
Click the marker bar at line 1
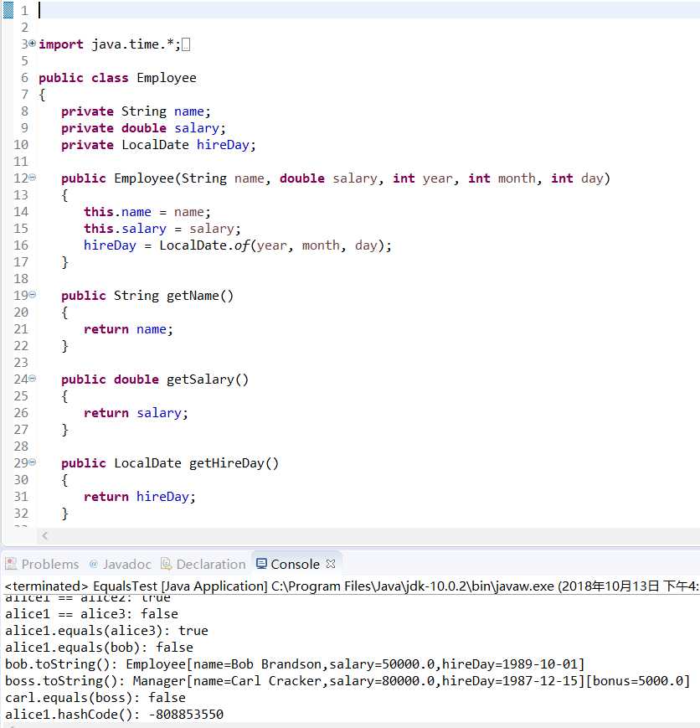(x=8, y=10)
